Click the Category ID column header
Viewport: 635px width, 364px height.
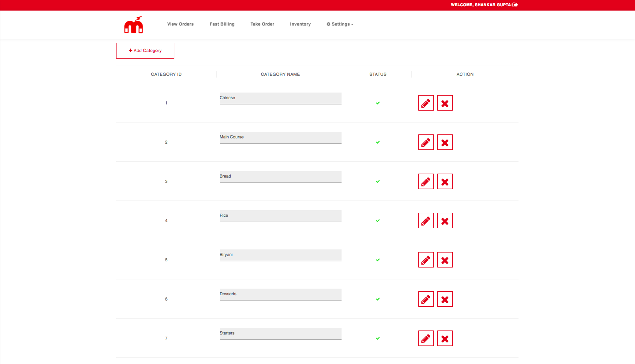(166, 74)
